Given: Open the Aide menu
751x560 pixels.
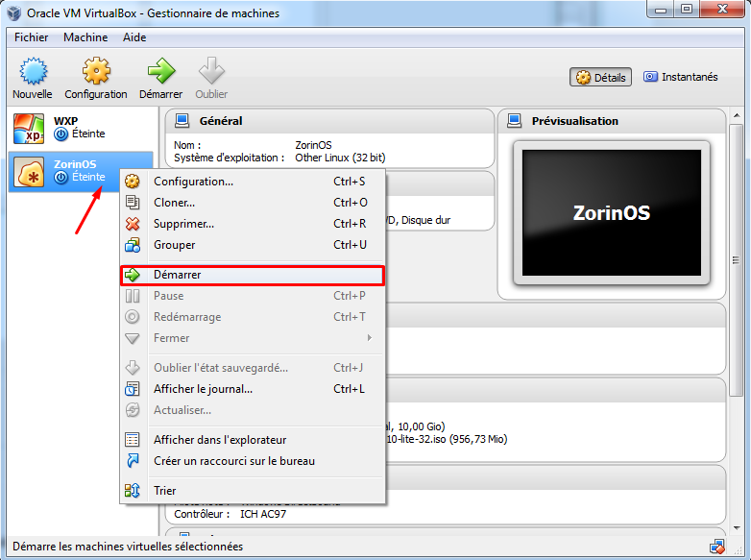Looking at the screenshot, I should [134, 37].
